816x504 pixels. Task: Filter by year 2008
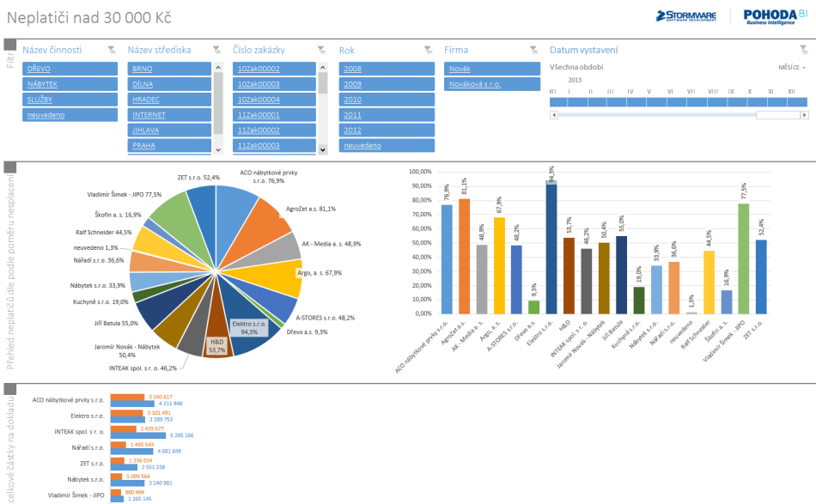(x=387, y=69)
